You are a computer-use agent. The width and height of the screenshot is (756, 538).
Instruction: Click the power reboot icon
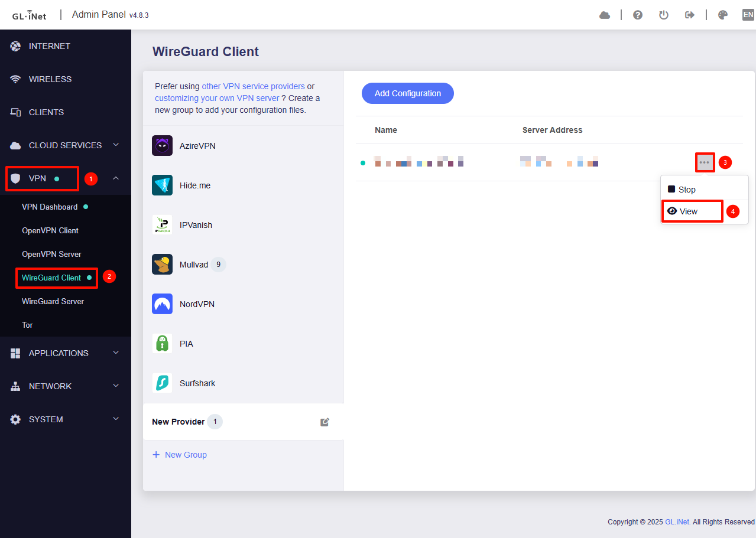[664, 15]
